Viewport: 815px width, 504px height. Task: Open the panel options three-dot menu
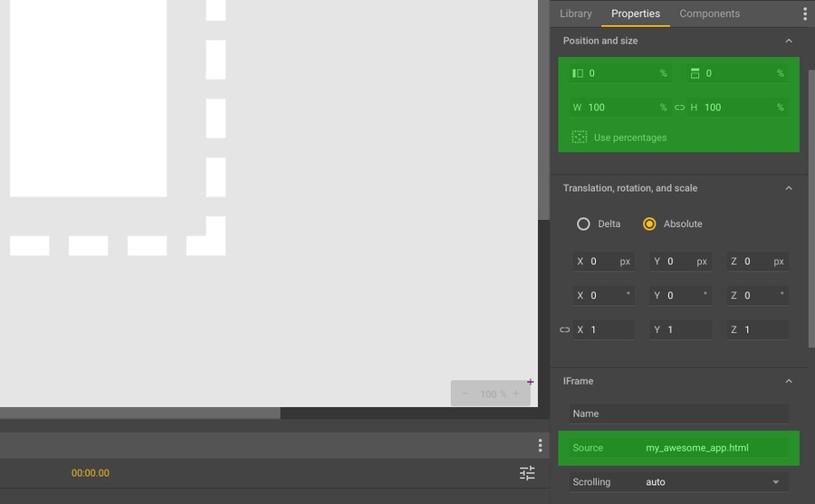[804, 14]
